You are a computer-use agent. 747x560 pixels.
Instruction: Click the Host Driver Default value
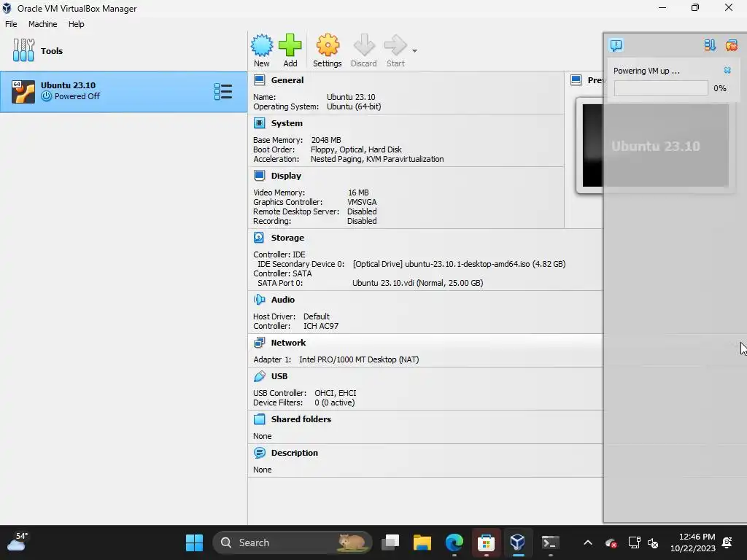tap(317, 316)
